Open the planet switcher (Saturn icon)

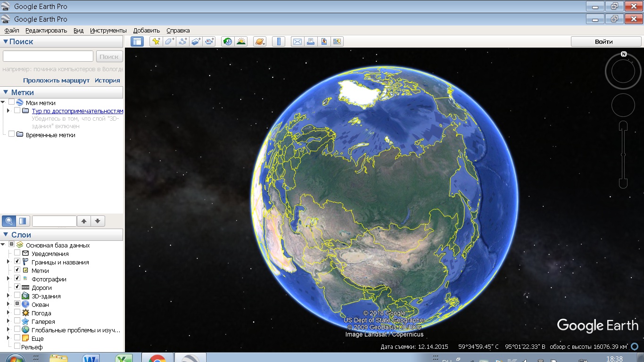tap(260, 41)
